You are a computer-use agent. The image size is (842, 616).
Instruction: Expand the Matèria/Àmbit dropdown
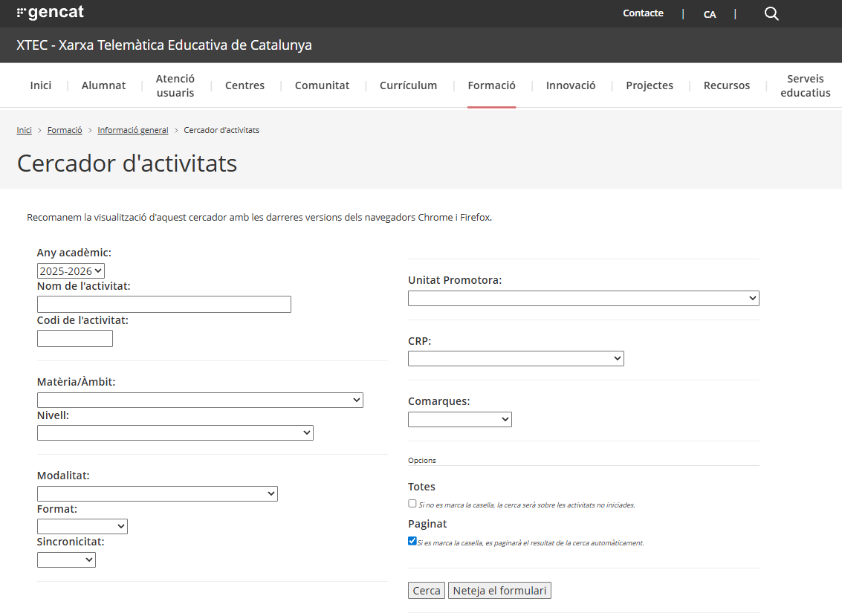(x=200, y=400)
